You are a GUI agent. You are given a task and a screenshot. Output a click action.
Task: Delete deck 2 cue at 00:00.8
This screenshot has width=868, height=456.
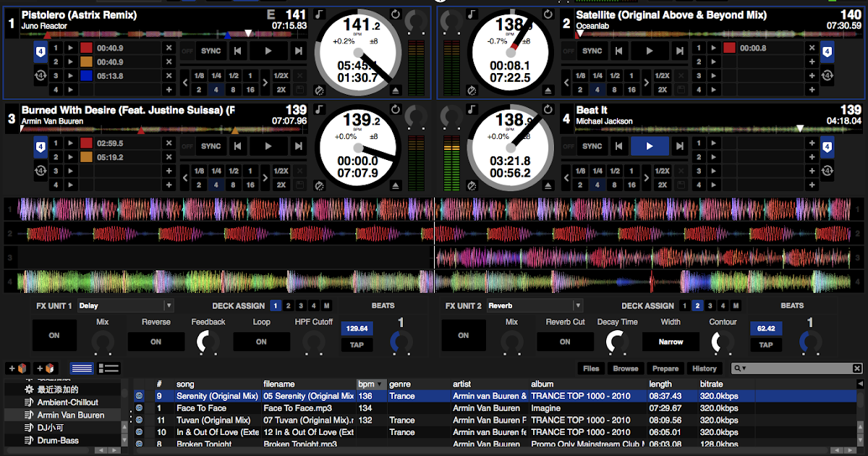click(812, 48)
